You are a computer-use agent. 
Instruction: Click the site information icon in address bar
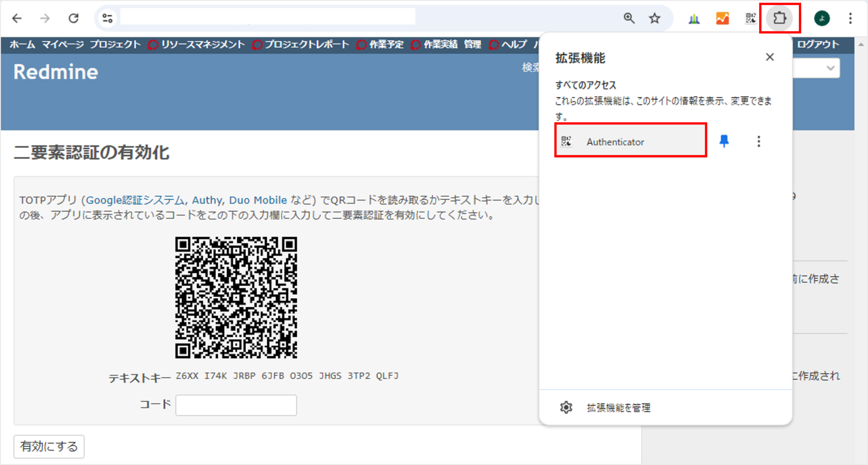[107, 18]
